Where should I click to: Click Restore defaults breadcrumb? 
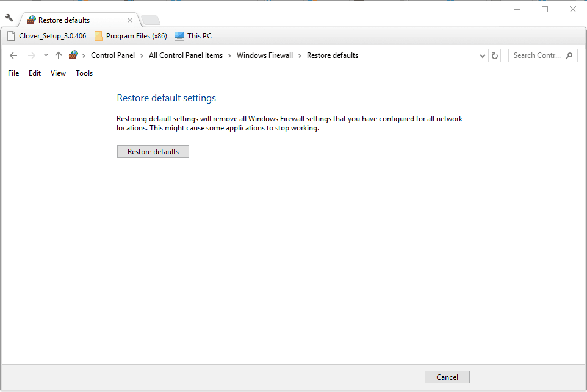[333, 55]
